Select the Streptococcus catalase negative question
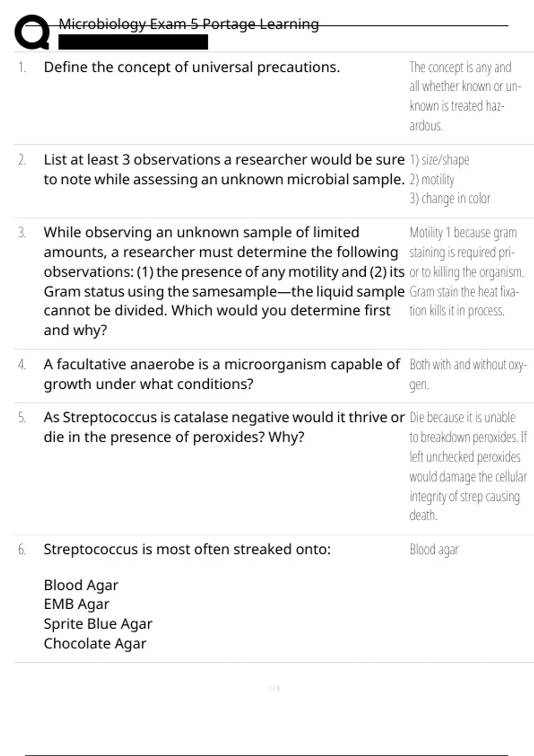The image size is (534, 756). point(224,427)
